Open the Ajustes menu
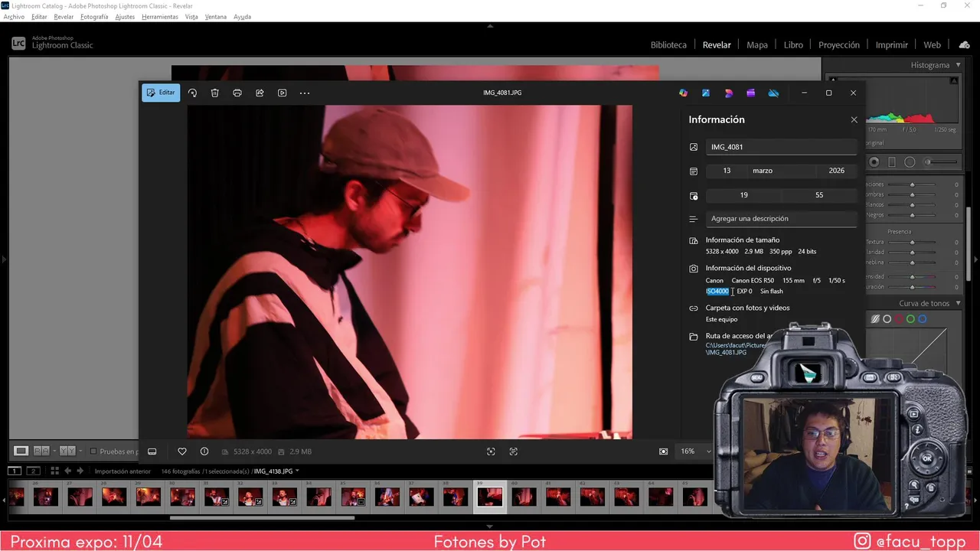This screenshot has height=551, width=980. [125, 17]
